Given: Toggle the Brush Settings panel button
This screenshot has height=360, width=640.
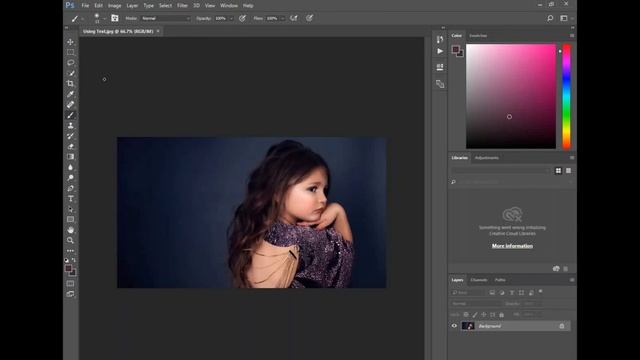Looking at the screenshot, I should [x=115, y=18].
